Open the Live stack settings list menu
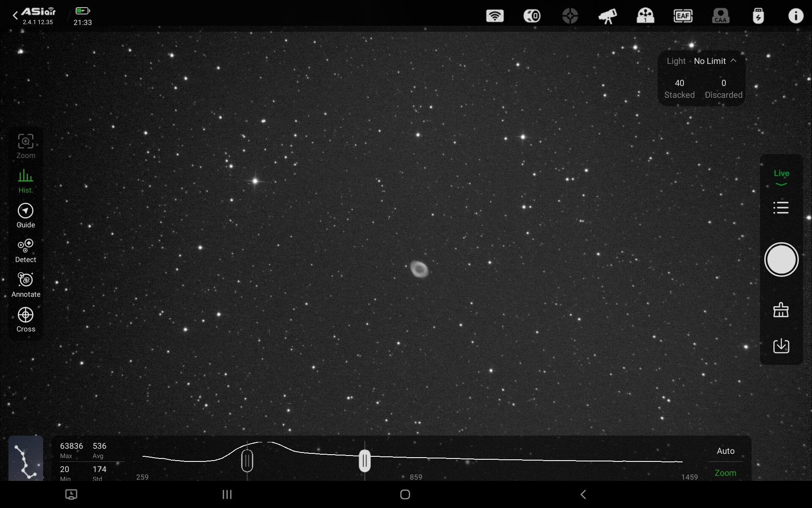Viewport: 812px width, 508px height. 781,208
